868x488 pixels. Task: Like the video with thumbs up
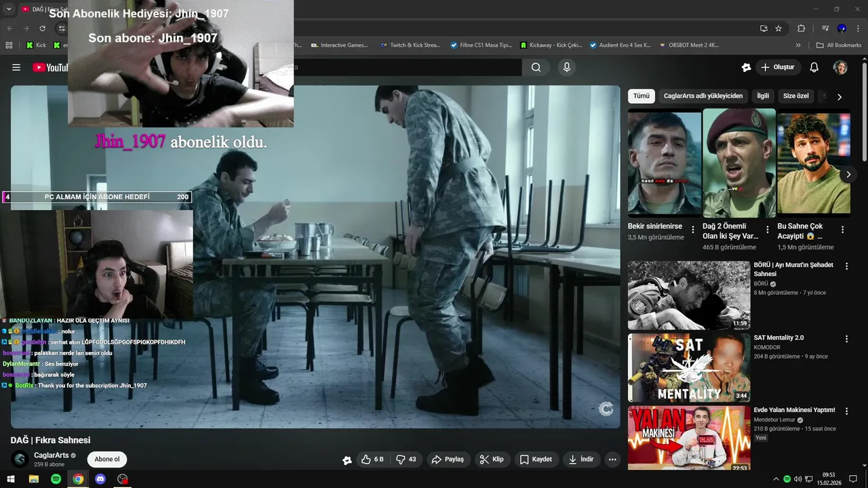373,460
